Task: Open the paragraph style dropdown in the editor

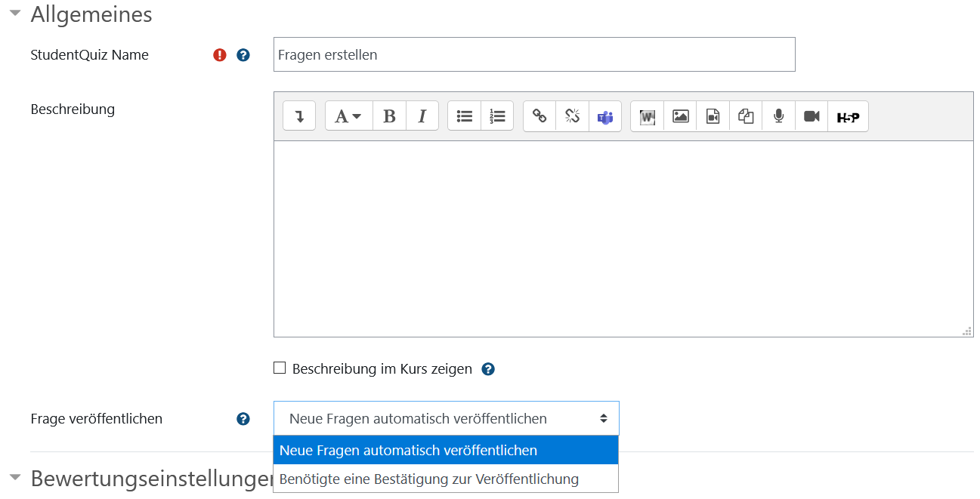Action: click(348, 116)
